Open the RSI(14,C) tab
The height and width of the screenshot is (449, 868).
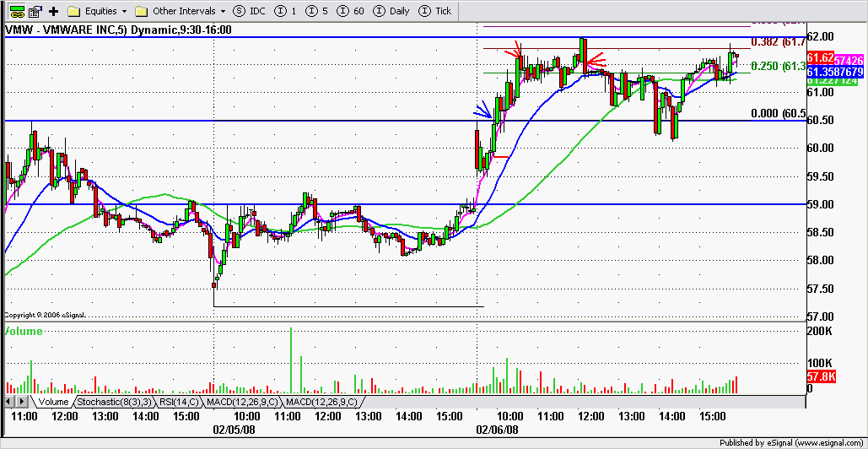[179, 402]
